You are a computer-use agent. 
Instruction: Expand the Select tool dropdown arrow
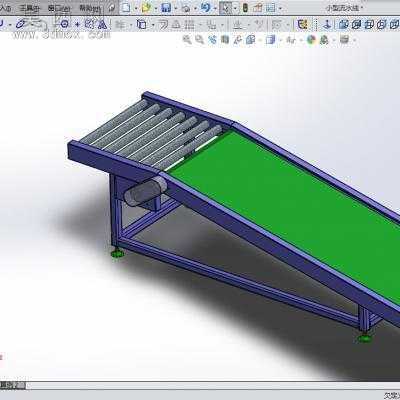[235, 8]
